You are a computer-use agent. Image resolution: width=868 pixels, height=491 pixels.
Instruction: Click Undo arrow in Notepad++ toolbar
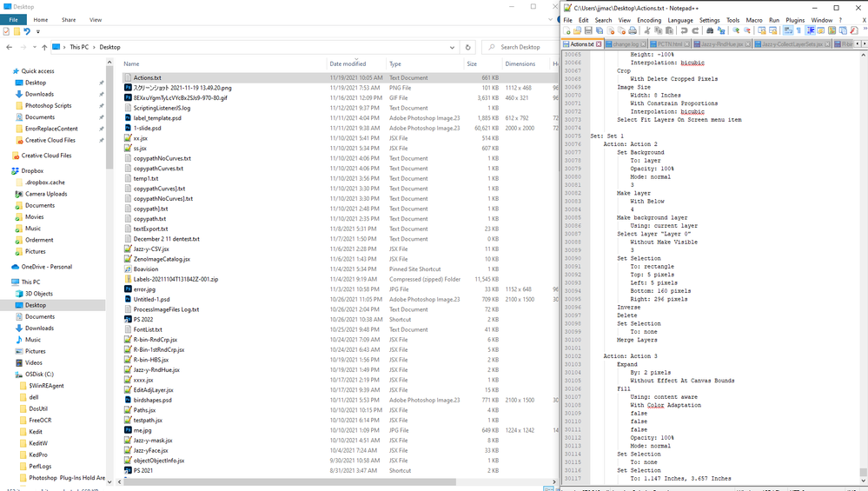click(x=684, y=30)
